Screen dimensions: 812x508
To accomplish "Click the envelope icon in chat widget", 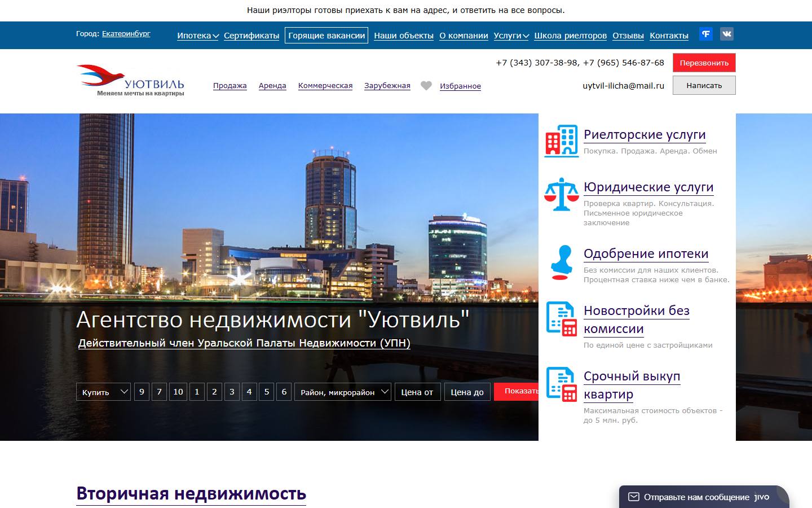I will pos(634,497).
